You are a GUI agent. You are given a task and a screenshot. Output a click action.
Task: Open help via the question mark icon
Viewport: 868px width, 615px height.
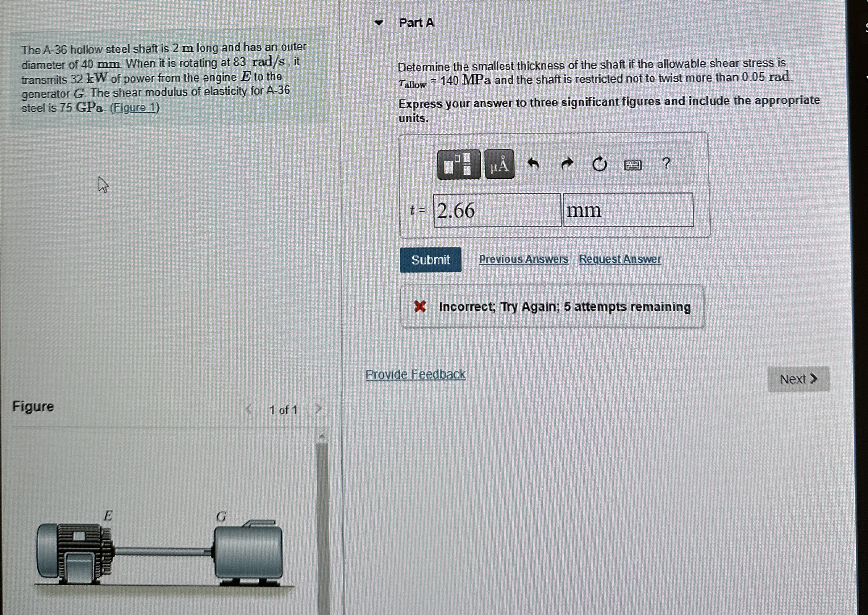click(666, 163)
